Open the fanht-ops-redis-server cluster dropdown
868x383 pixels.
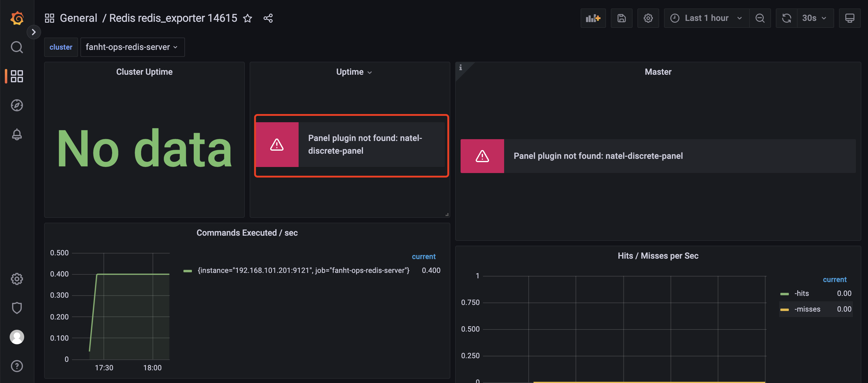click(x=132, y=47)
